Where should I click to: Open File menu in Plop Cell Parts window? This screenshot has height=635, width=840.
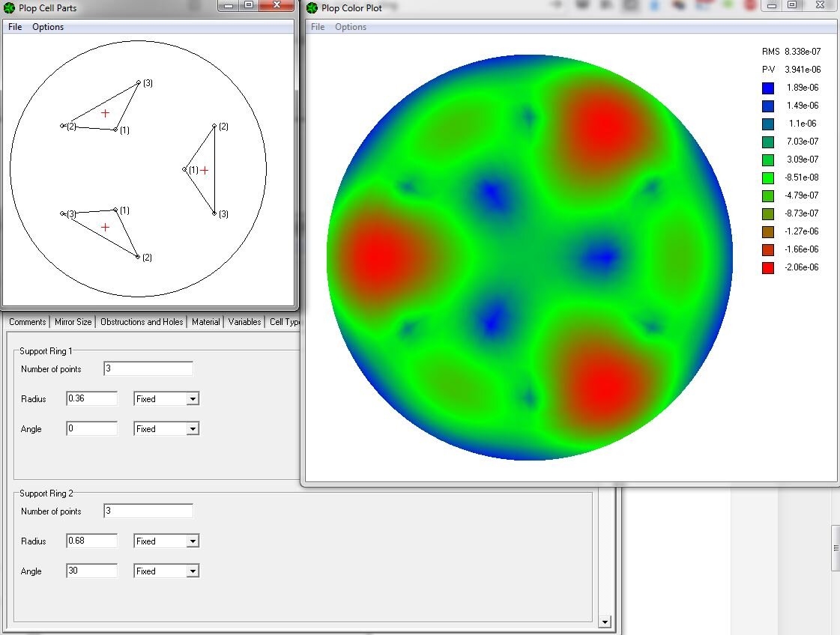click(x=15, y=27)
